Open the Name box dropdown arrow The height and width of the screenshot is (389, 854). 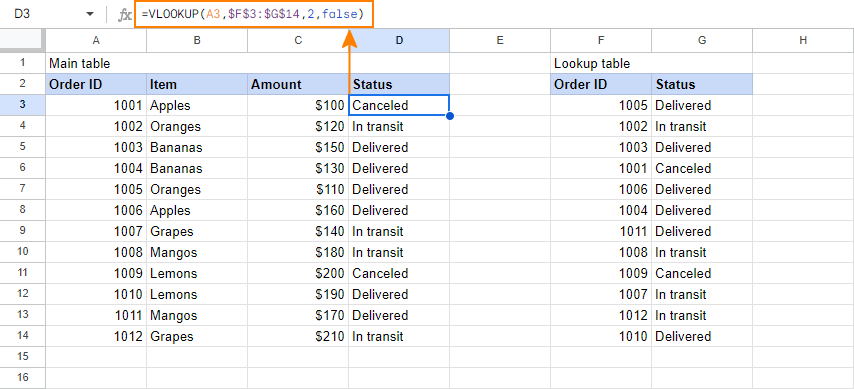(90, 15)
